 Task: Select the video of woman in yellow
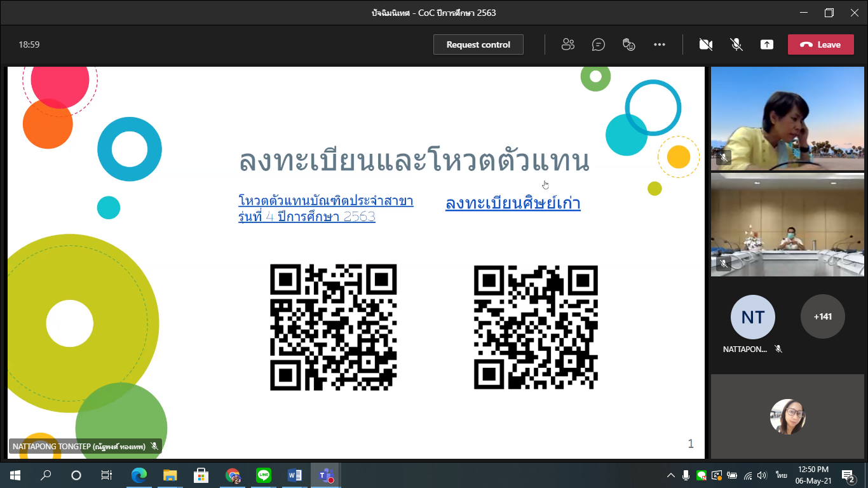pos(787,119)
